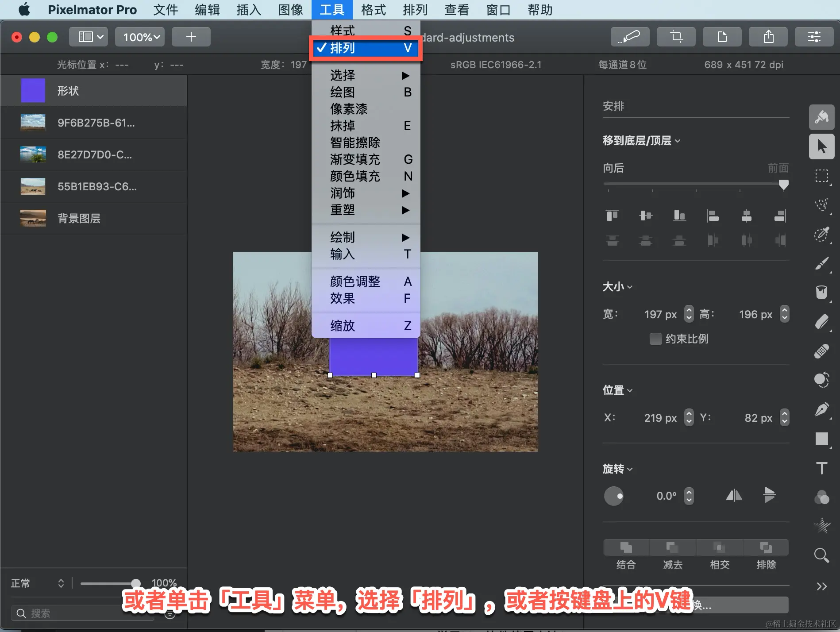Align objects to vertical centers
The image size is (840, 632).
click(x=646, y=216)
